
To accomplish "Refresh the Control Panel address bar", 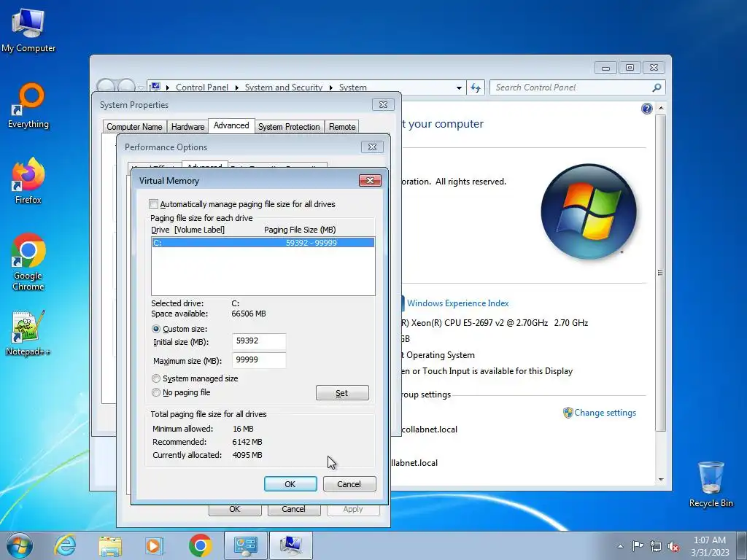I will [x=476, y=87].
